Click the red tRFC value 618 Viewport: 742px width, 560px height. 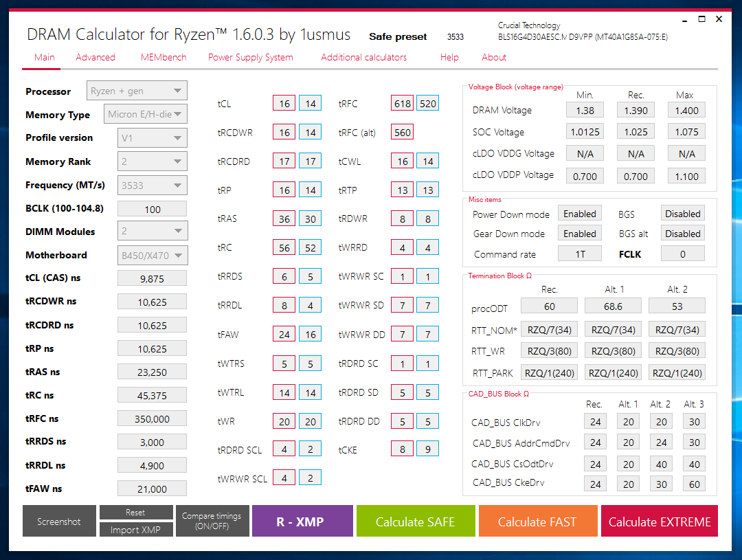(x=402, y=103)
